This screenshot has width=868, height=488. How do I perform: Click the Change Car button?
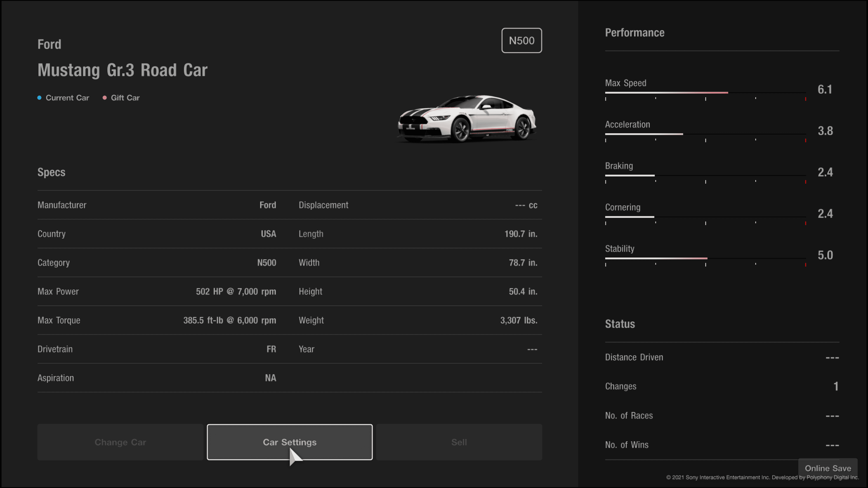click(120, 442)
